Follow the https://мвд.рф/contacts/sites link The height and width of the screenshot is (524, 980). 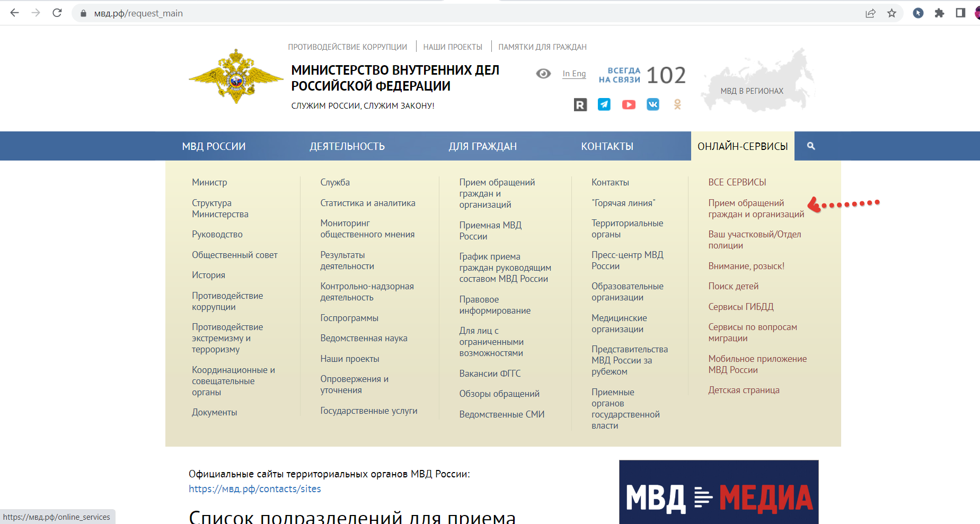pos(254,489)
